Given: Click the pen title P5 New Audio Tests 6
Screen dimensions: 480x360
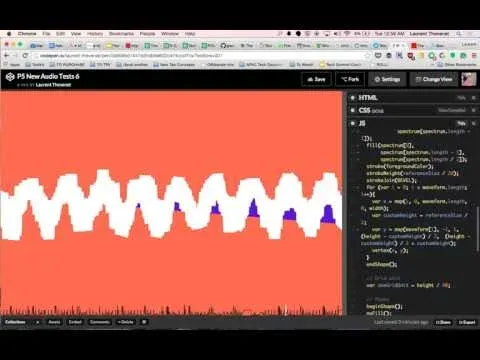Looking at the screenshot, I should (x=48, y=76).
